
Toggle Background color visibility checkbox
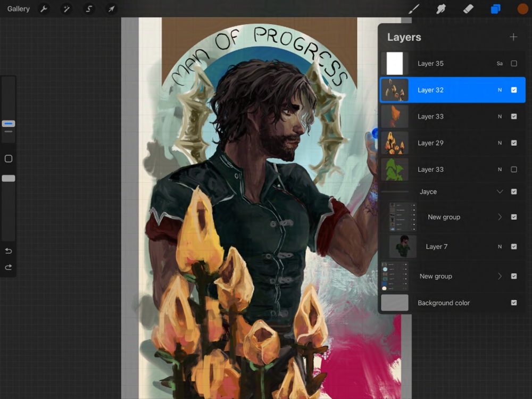tap(514, 303)
